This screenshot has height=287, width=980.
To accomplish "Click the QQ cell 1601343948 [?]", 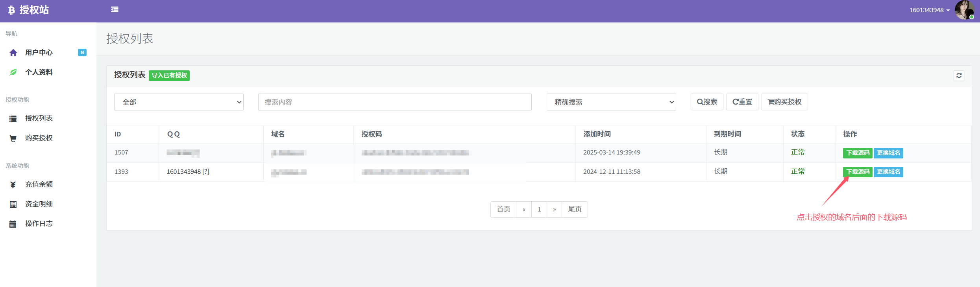I will [188, 172].
